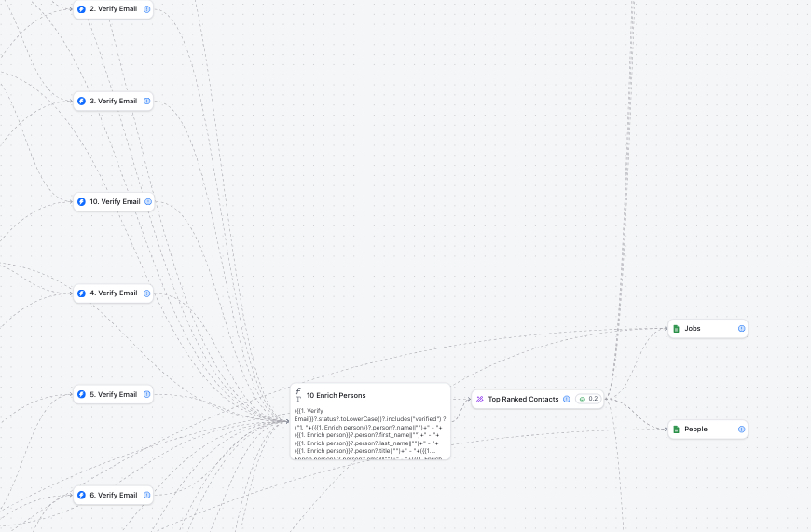Click the blue icon on 10. Verify Email node
The width and height of the screenshot is (811, 532).
tap(81, 202)
